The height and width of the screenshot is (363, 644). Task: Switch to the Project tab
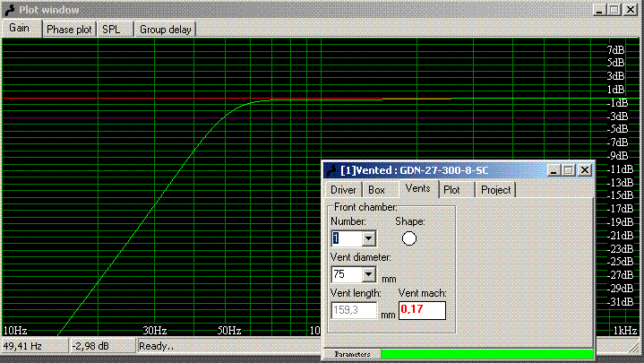click(x=495, y=190)
